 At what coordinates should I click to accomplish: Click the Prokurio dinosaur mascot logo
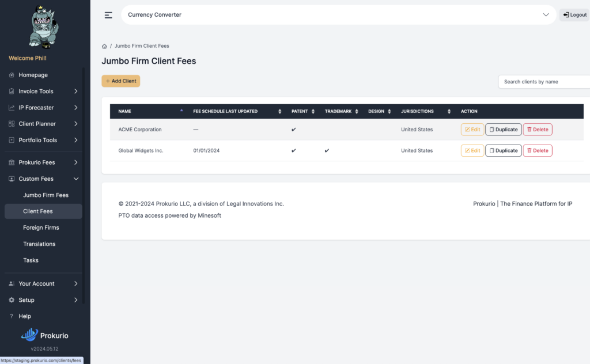pos(44,27)
